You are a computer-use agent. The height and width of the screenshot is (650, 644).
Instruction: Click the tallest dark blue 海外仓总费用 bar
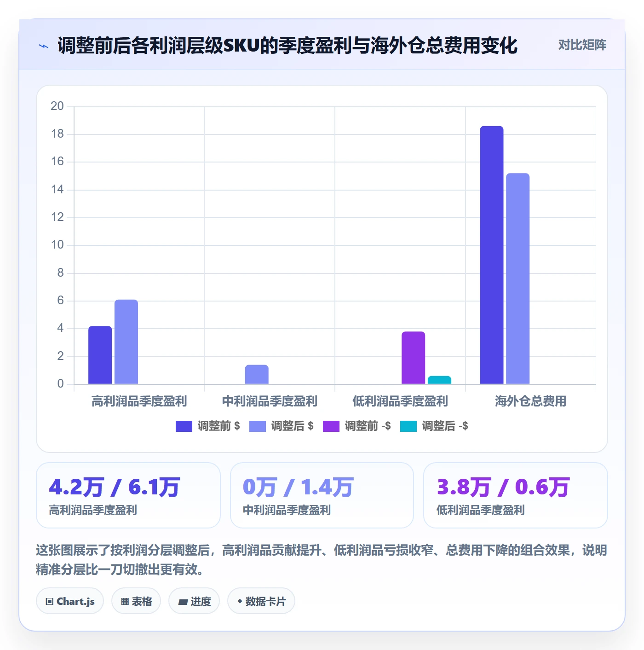[x=492, y=255]
